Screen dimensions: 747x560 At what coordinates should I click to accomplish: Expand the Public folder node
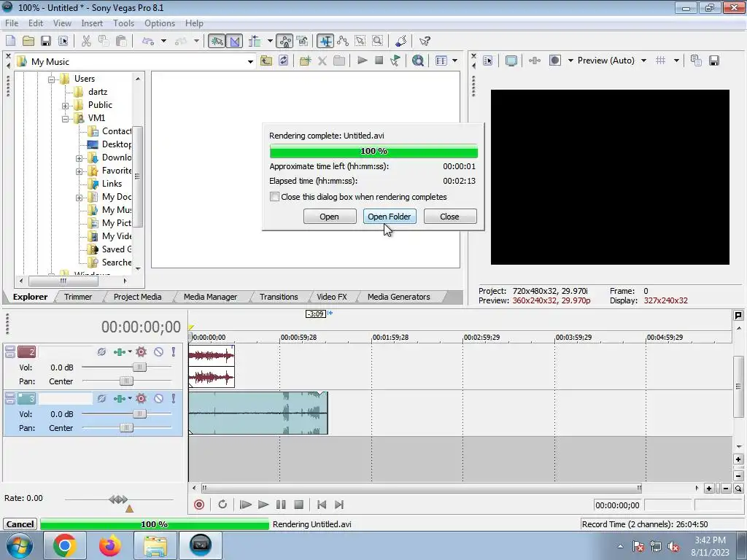pos(65,106)
